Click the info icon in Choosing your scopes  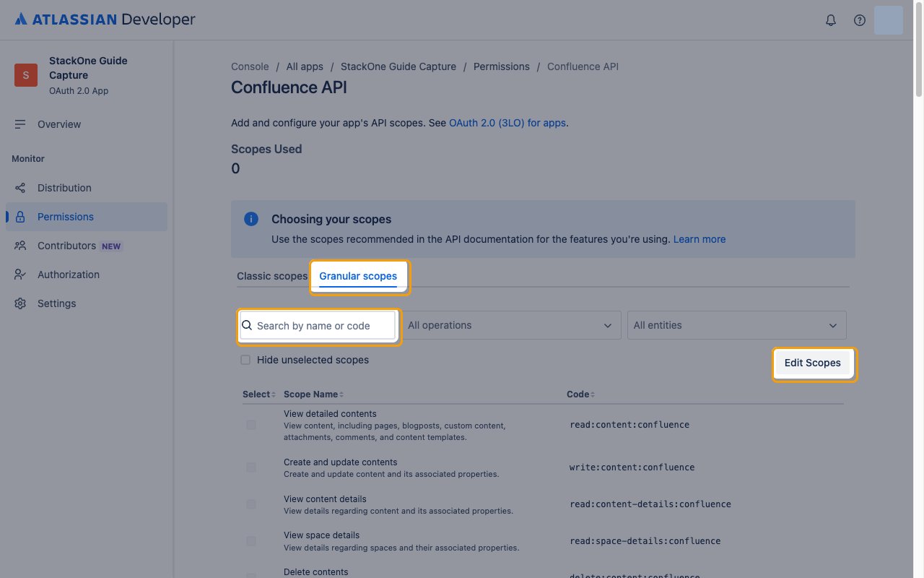click(x=251, y=219)
